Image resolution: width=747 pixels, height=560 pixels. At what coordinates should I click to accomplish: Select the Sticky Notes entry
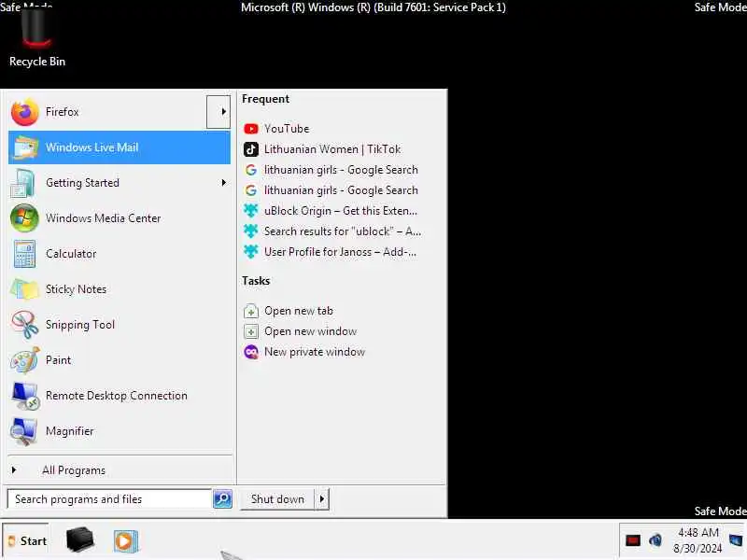(x=120, y=289)
